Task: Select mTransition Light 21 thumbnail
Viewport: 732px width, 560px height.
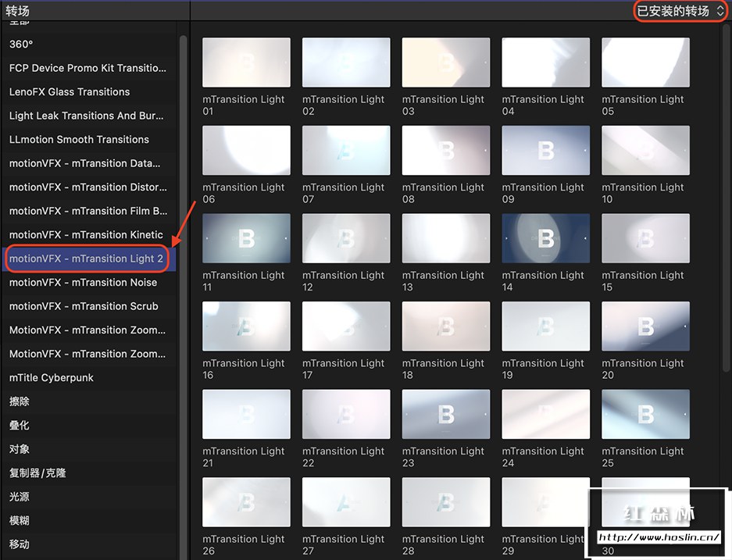Action: [247, 415]
